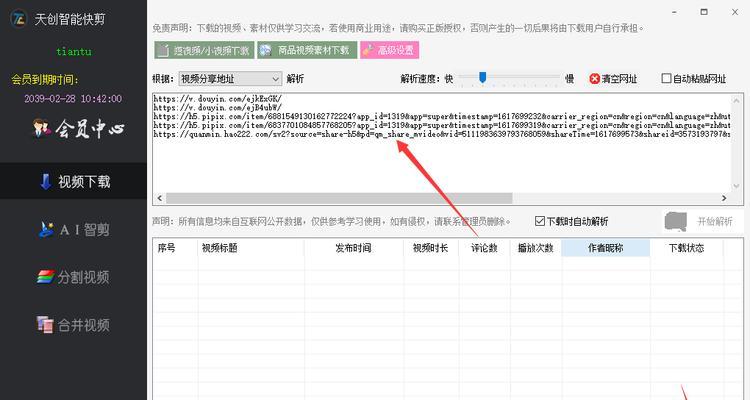The height and width of the screenshot is (400, 750).
Task: Select the 短视频/小视频下载 tab
Action: 204,50
